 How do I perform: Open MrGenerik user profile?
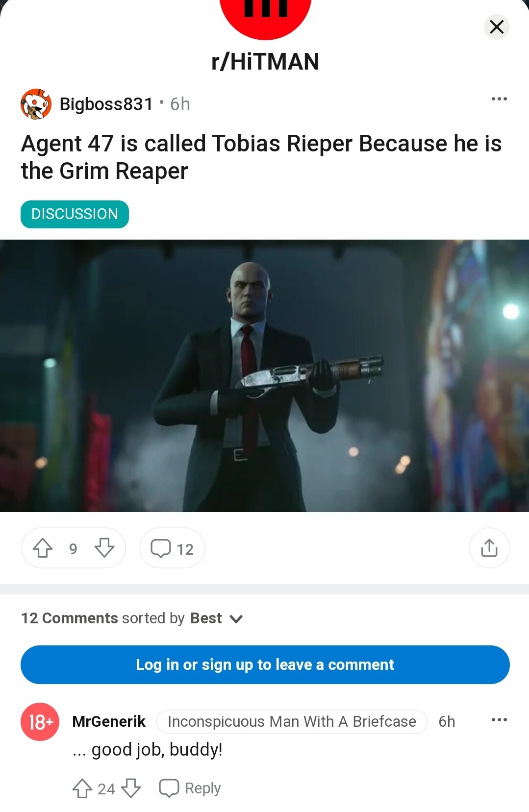(109, 721)
